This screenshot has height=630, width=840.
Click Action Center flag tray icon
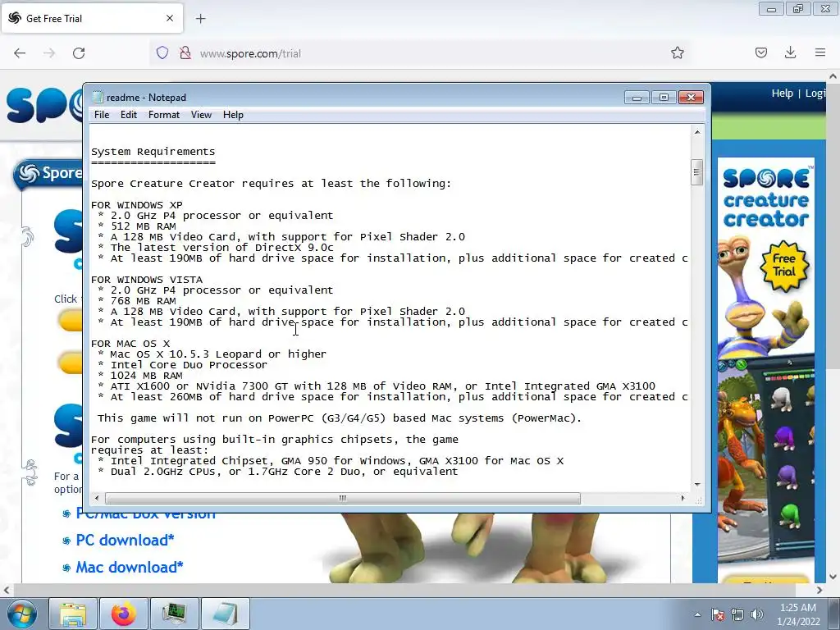pyautogui.click(x=718, y=614)
